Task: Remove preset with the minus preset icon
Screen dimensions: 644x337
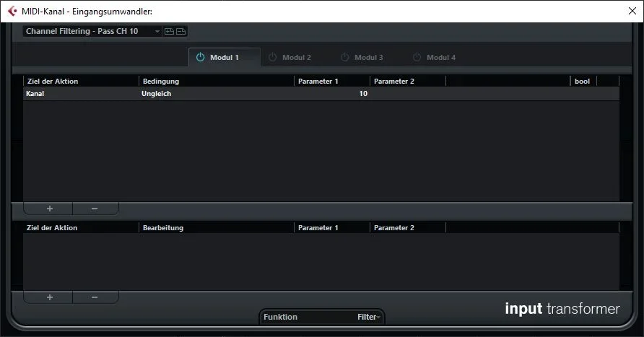Action: tap(180, 31)
